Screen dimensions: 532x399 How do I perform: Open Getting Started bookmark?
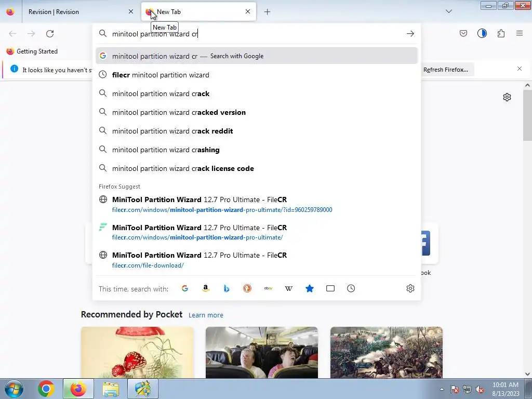32,51
